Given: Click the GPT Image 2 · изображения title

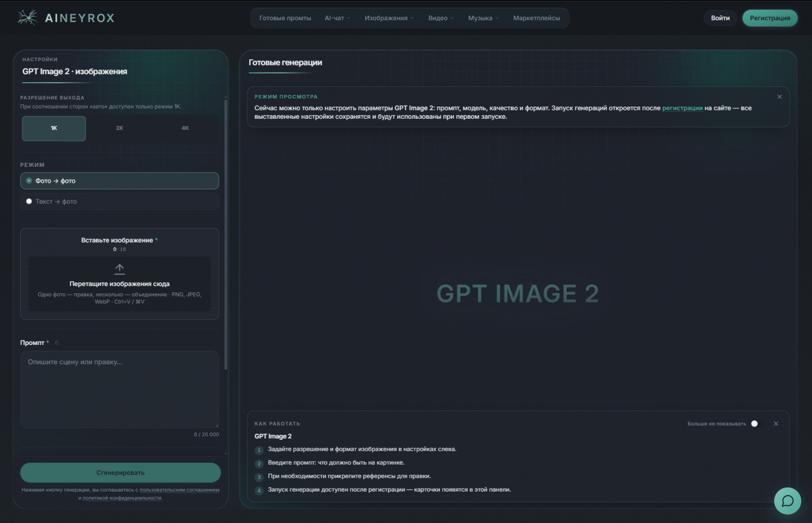Looking at the screenshot, I should click(75, 72).
